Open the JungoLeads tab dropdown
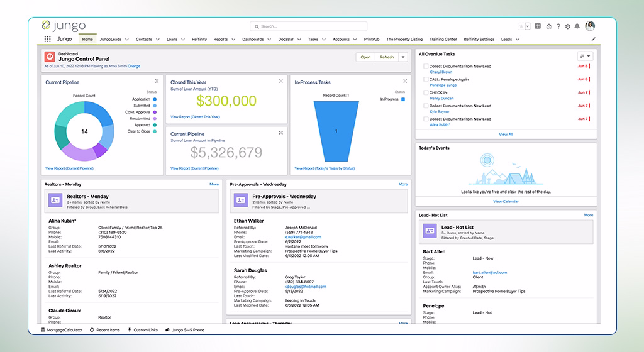Image resolution: width=644 pixels, height=352 pixels. pyautogui.click(x=127, y=40)
